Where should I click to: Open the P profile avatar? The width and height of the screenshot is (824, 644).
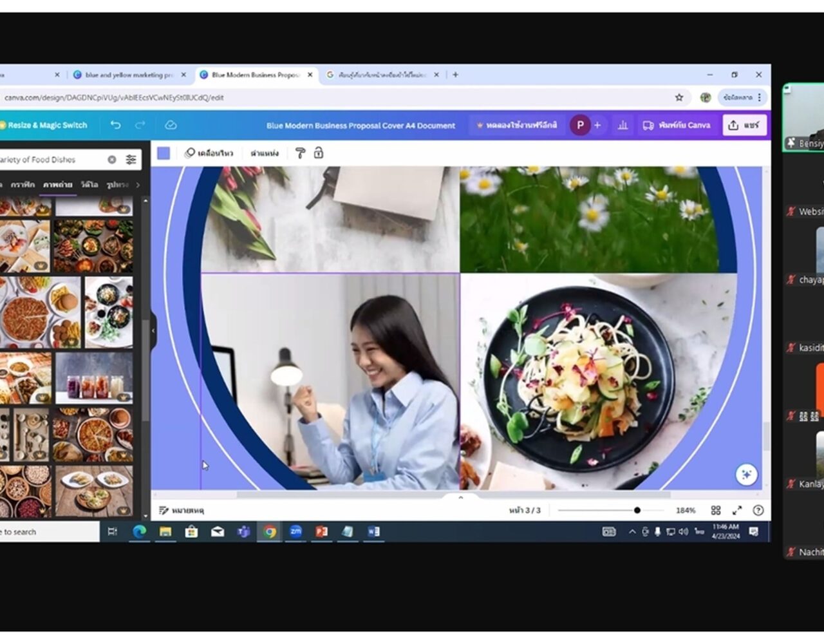(579, 125)
